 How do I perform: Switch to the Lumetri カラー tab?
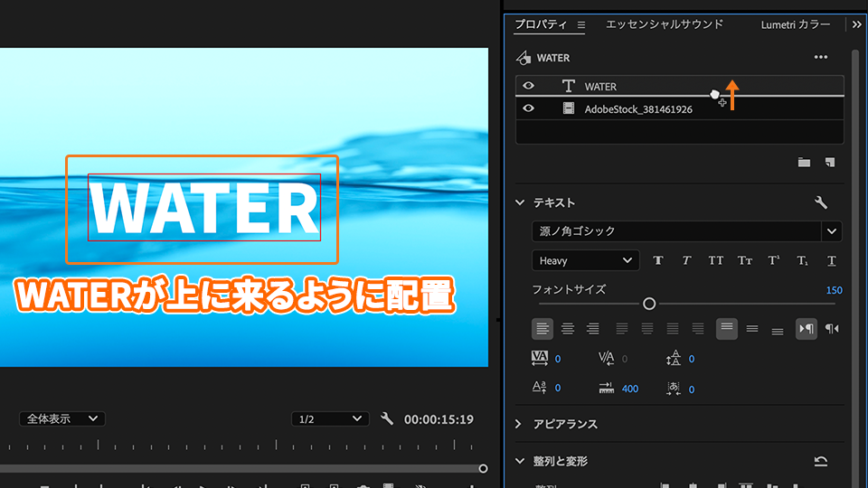coord(796,24)
